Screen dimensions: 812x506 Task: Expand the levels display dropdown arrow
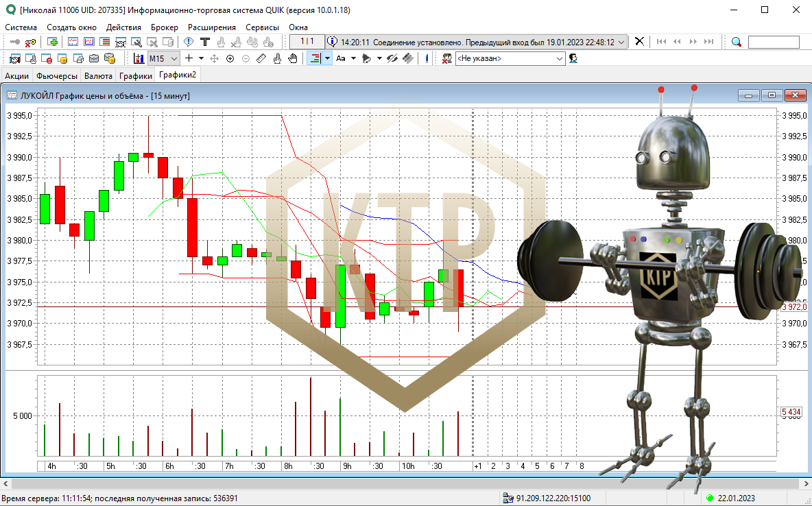click(x=327, y=58)
